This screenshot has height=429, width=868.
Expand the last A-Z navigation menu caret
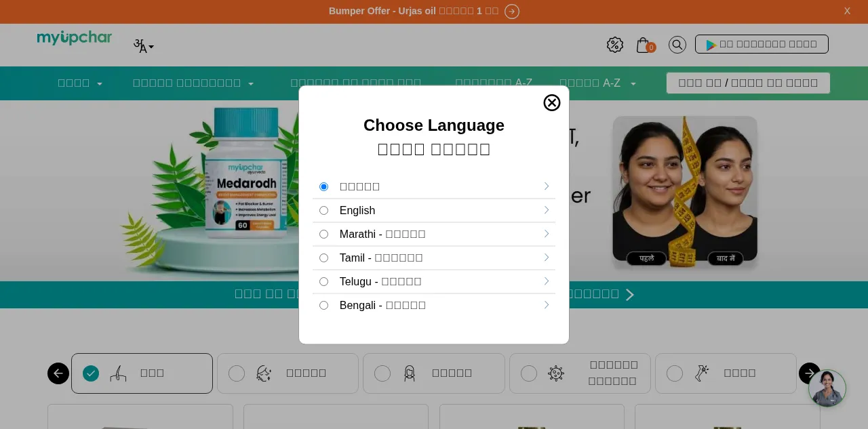pyautogui.click(x=633, y=84)
